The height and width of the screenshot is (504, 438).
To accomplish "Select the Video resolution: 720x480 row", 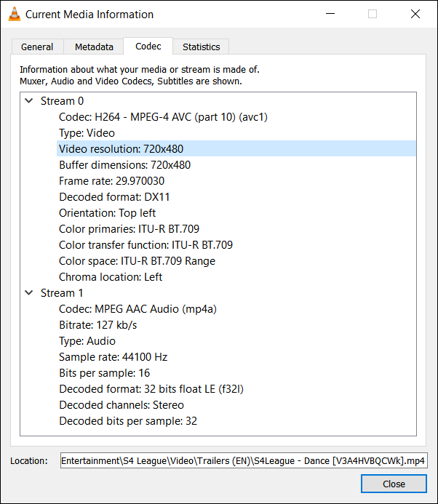I will 236,149.
